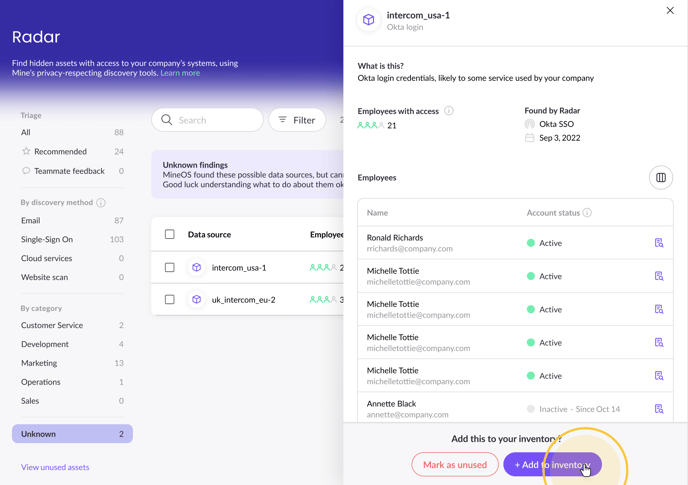
Task: Click employee icons in intercom_usa-1 table row
Action: click(323, 267)
